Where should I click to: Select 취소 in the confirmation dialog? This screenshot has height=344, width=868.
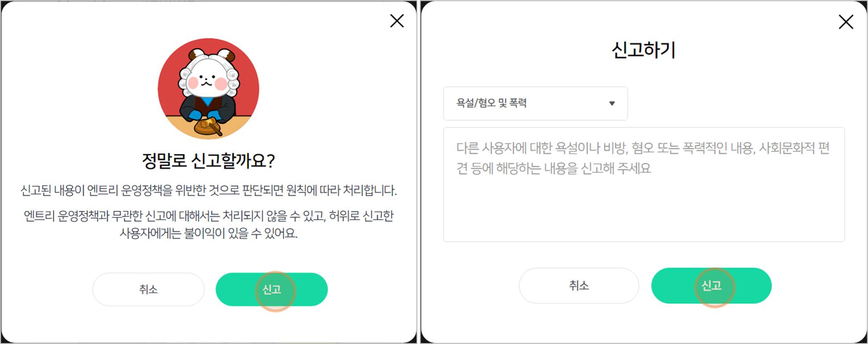click(148, 289)
